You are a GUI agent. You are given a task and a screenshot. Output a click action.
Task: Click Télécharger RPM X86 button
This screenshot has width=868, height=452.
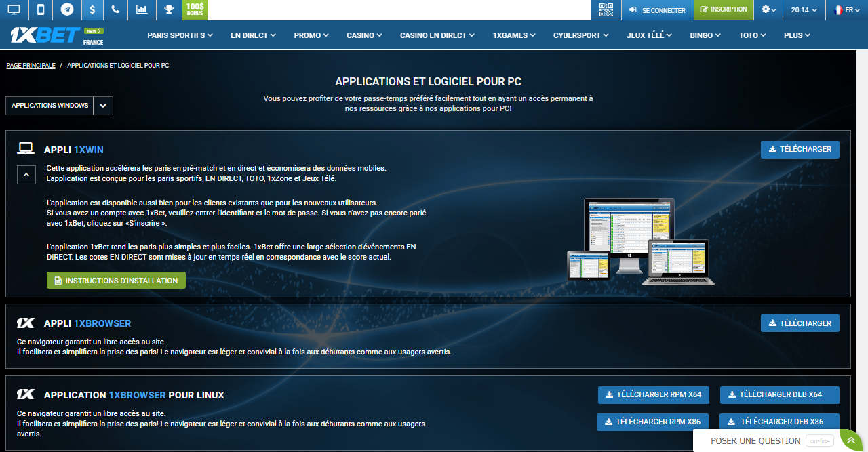tap(653, 422)
